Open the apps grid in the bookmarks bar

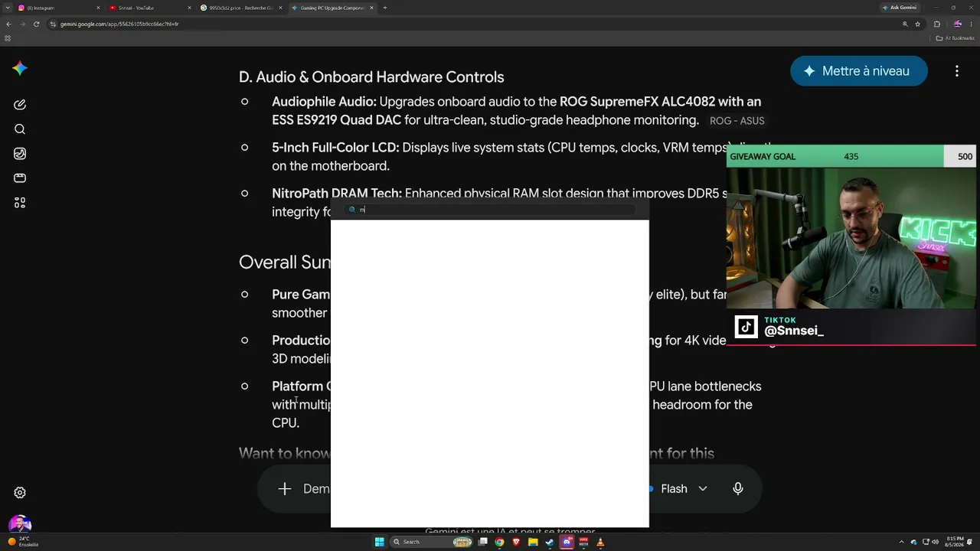pos(8,37)
